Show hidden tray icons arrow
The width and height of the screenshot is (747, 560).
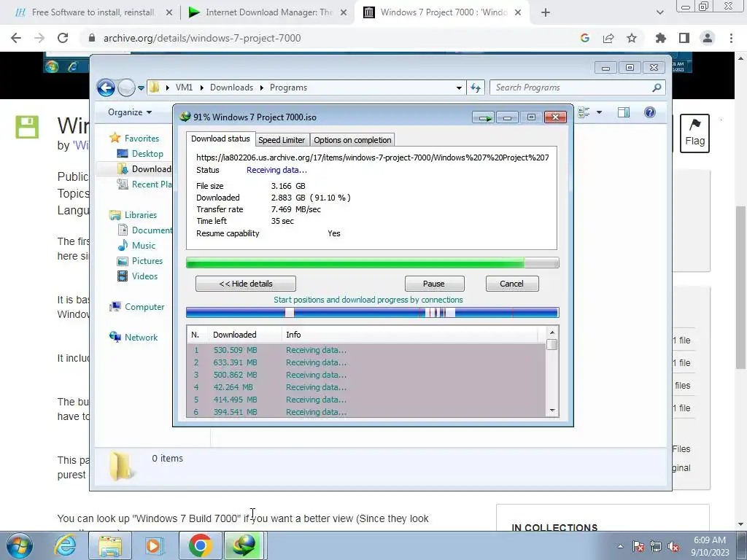pos(620,546)
